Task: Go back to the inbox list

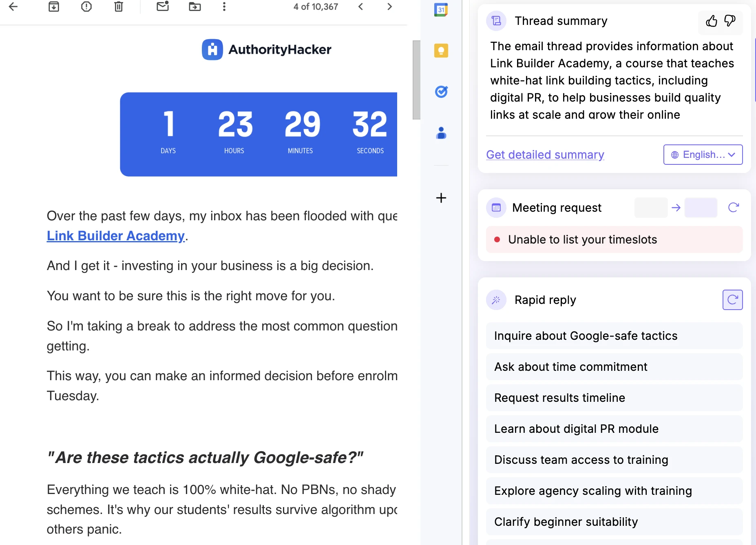Action: [x=13, y=7]
